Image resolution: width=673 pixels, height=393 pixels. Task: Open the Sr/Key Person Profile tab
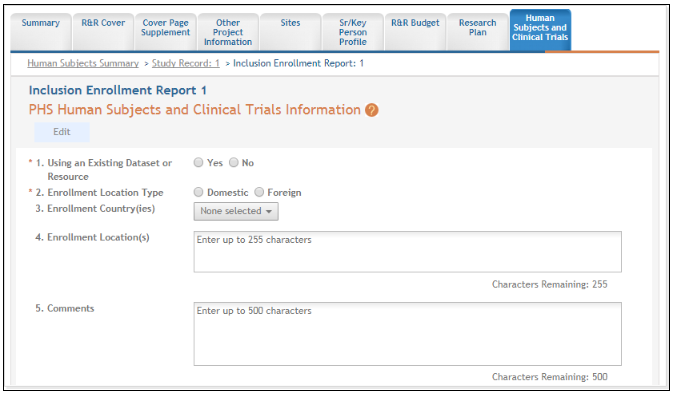(x=353, y=31)
